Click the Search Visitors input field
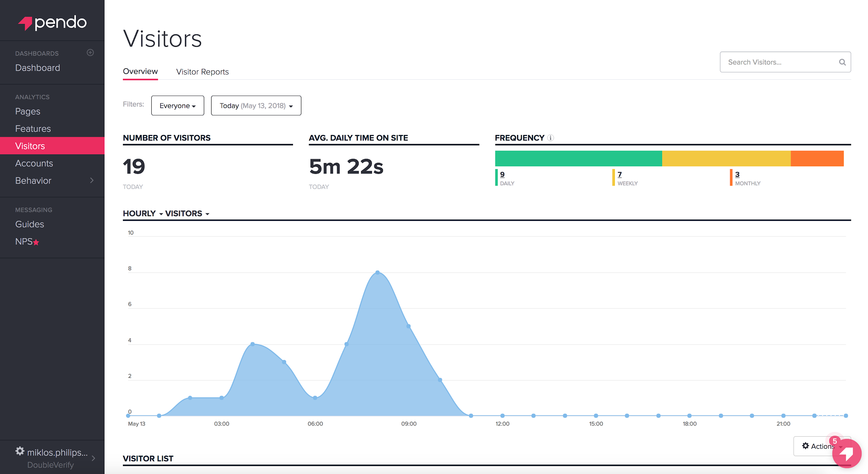 785,62
